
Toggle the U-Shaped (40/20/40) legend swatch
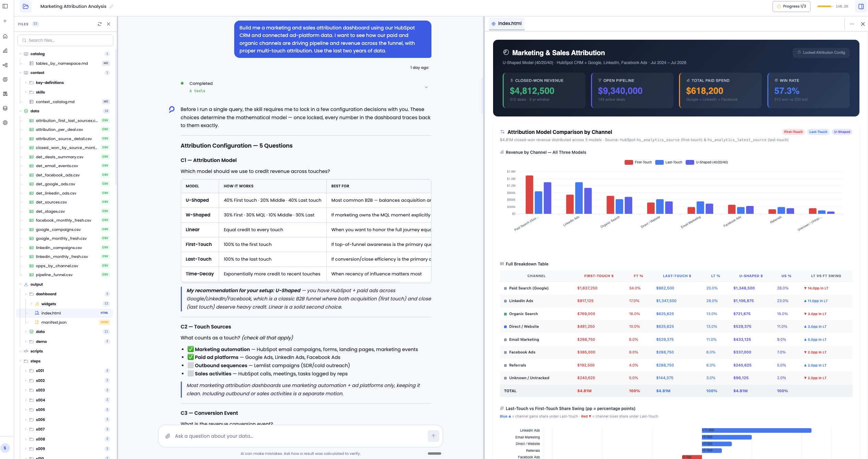(690, 162)
